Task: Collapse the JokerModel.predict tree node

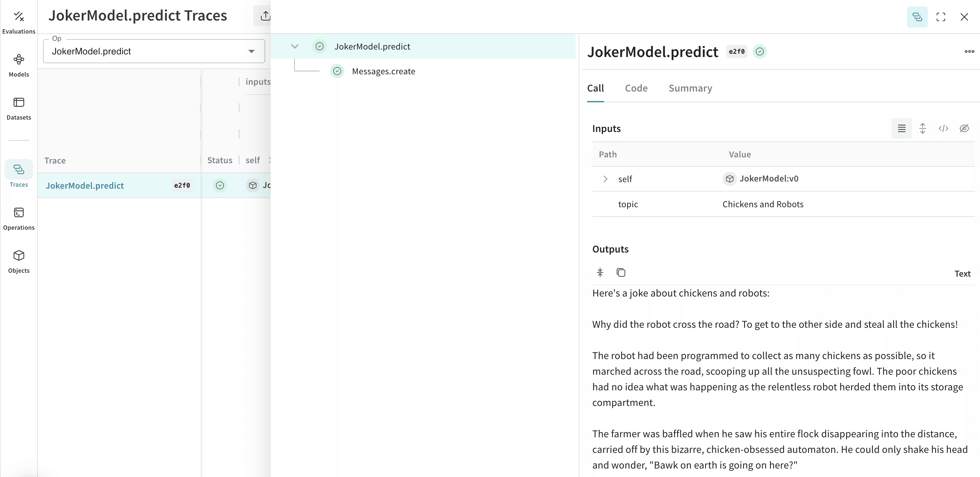Action: click(295, 46)
